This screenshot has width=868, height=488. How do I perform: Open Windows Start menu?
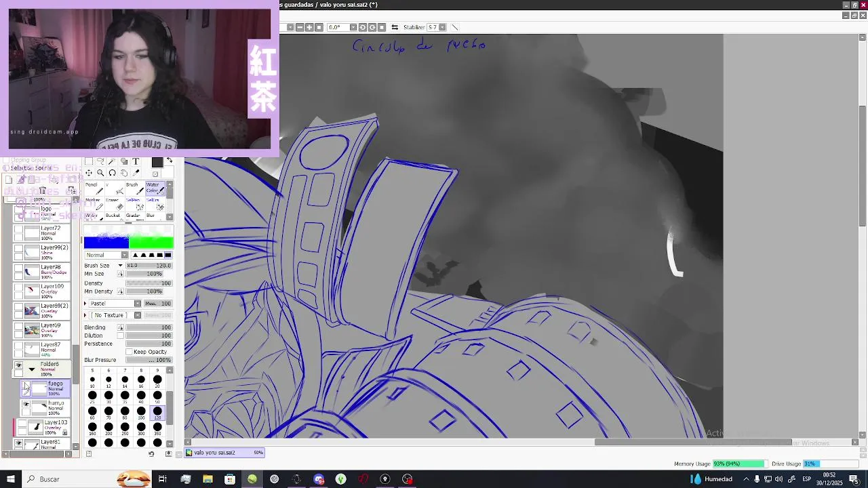[x=10, y=479]
